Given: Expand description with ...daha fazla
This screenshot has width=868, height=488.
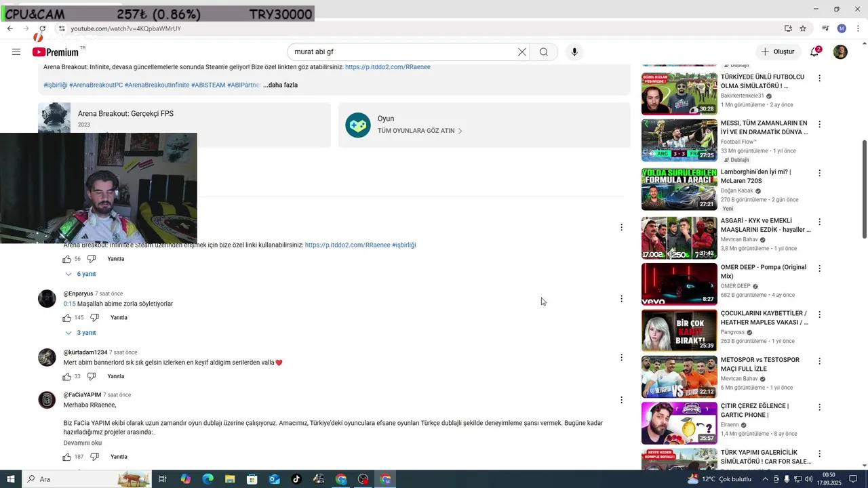Looking at the screenshot, I should coord(280,85).
